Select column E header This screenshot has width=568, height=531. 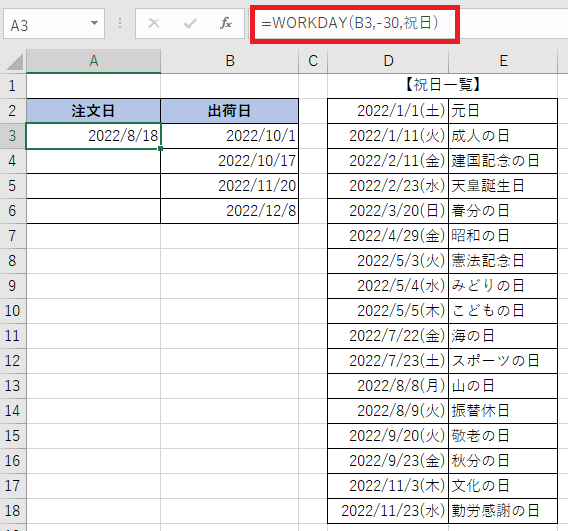pos(503,61)
